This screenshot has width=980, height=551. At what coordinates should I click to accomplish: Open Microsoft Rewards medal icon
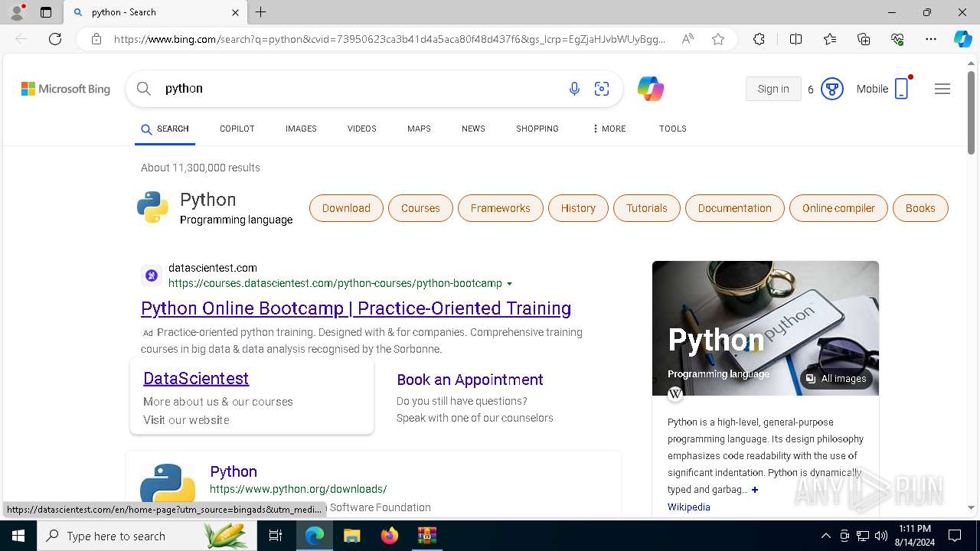click(832, 89)
